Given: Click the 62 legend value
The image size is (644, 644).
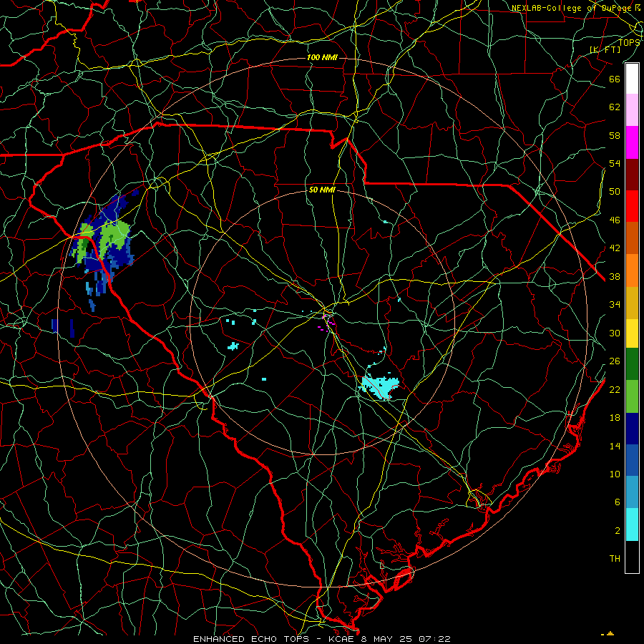Looking at the screenshot, I should pyautogui.click(x=615, y=107).
